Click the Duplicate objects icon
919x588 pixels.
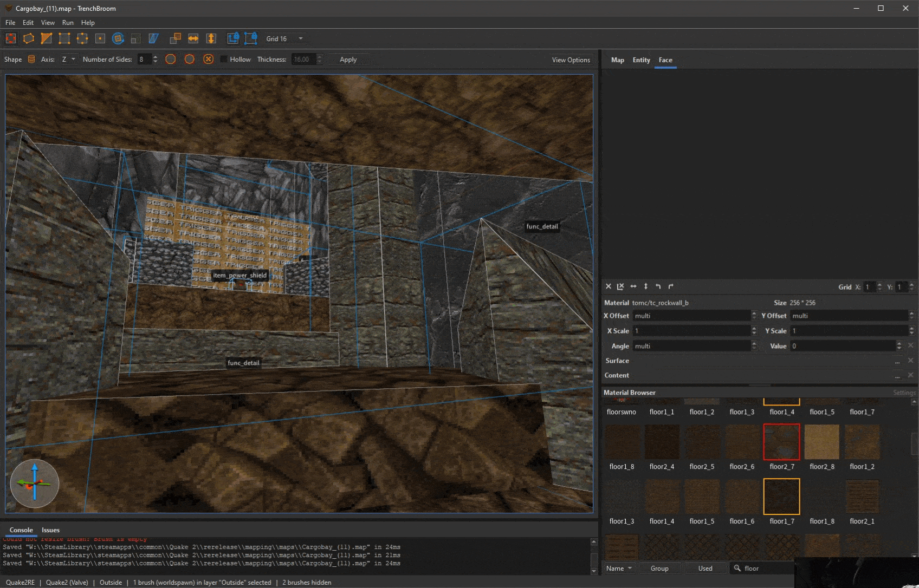coord(176,38)
